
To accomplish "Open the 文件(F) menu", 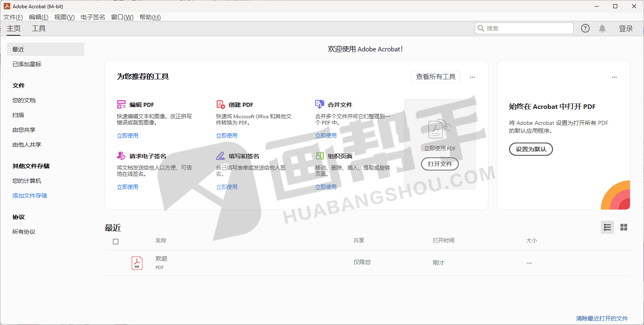I will (x=13, y=17).
